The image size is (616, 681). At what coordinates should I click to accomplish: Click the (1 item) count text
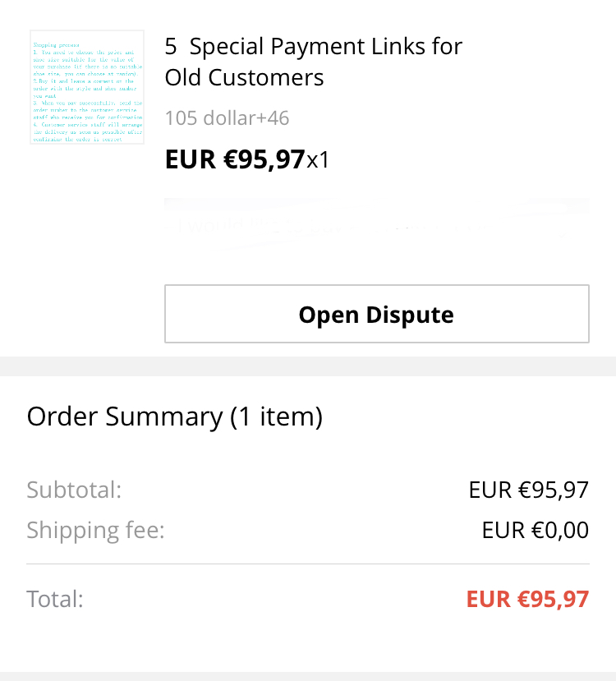point(276,416)
